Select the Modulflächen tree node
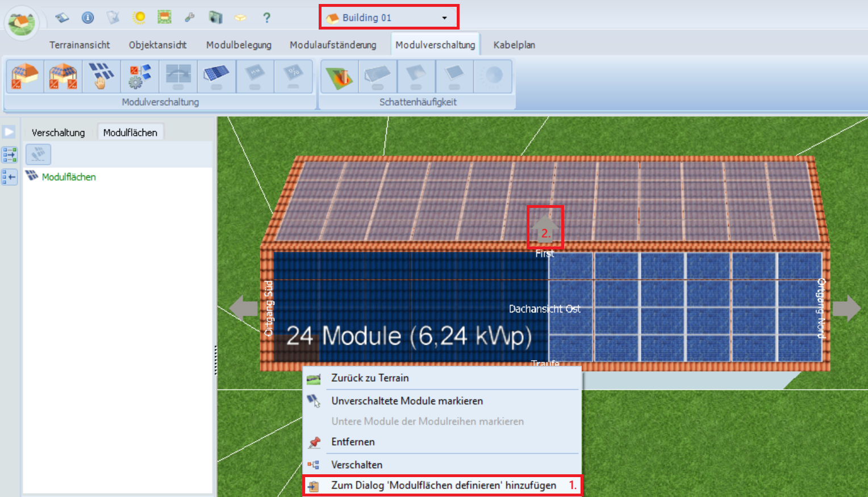868x497 pixels. pyautogui.click(x=69, y=177)
